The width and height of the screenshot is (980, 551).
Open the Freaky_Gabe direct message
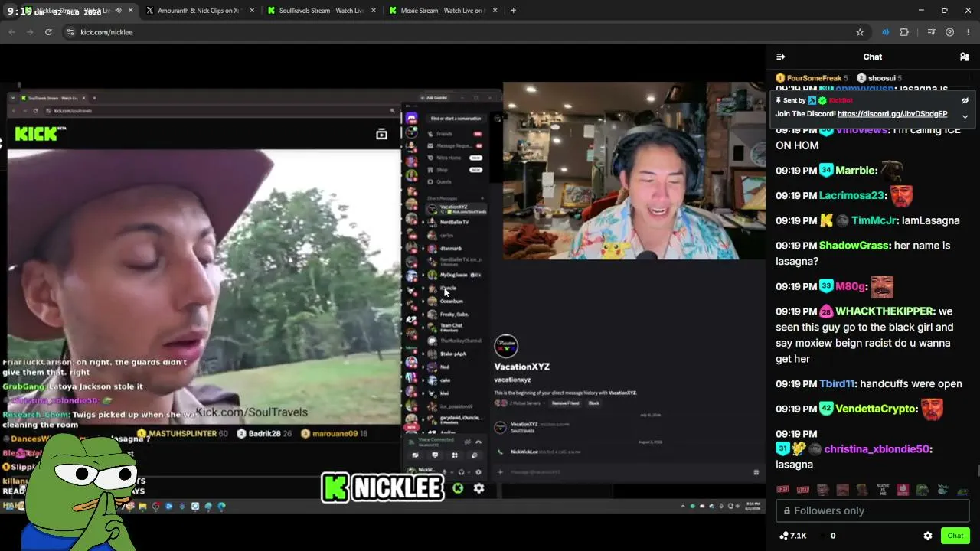coord(455,315)
